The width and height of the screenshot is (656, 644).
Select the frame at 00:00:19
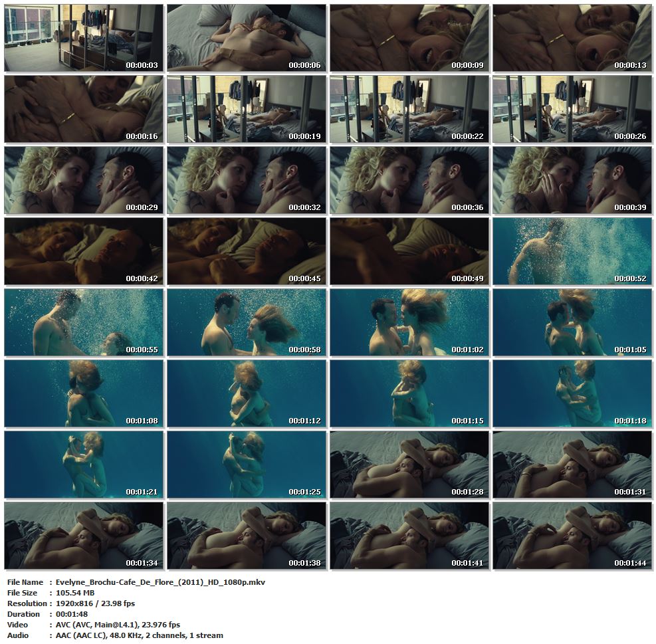(x=247, y=109)
